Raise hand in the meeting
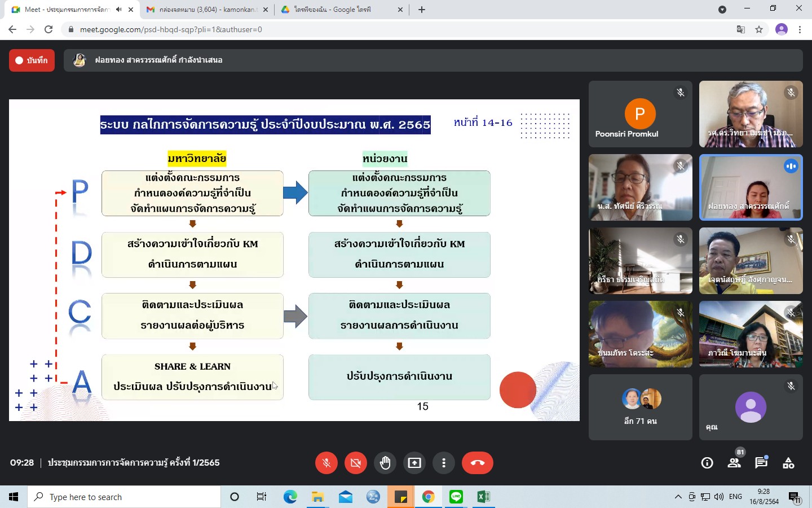This screenshot has height=508, width=812. pos(385,463)
